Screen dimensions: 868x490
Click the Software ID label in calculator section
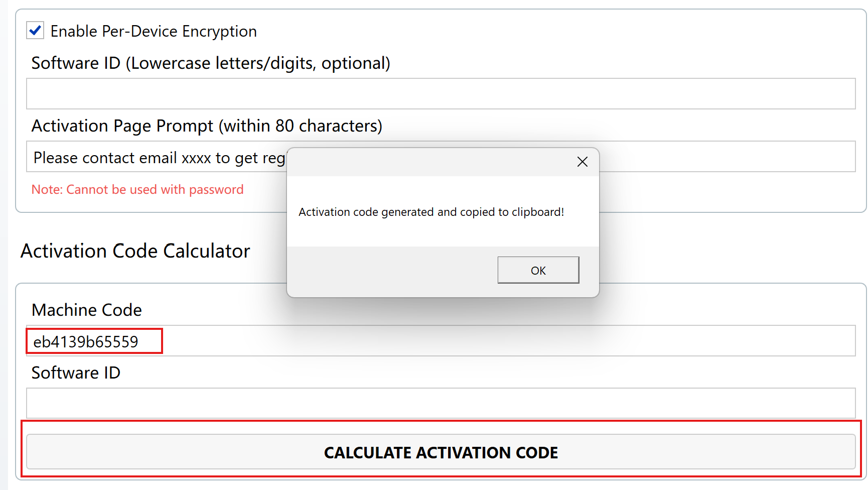76,373
